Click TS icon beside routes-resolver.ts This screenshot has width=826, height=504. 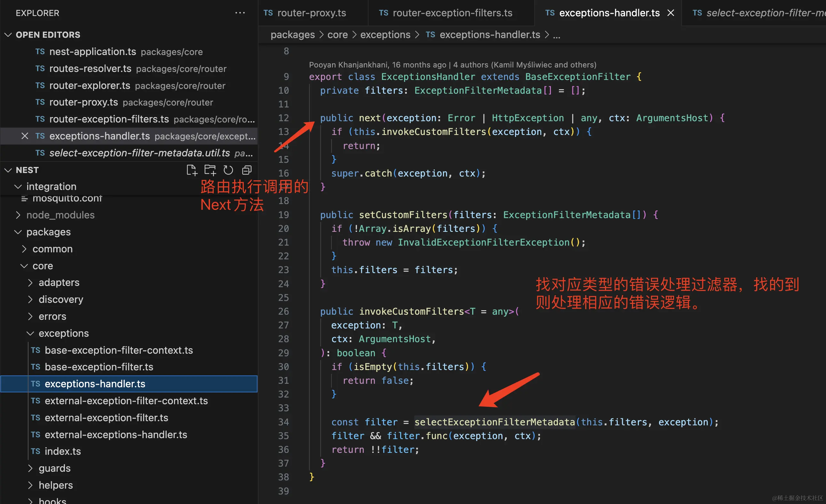(x=40, y=68)
